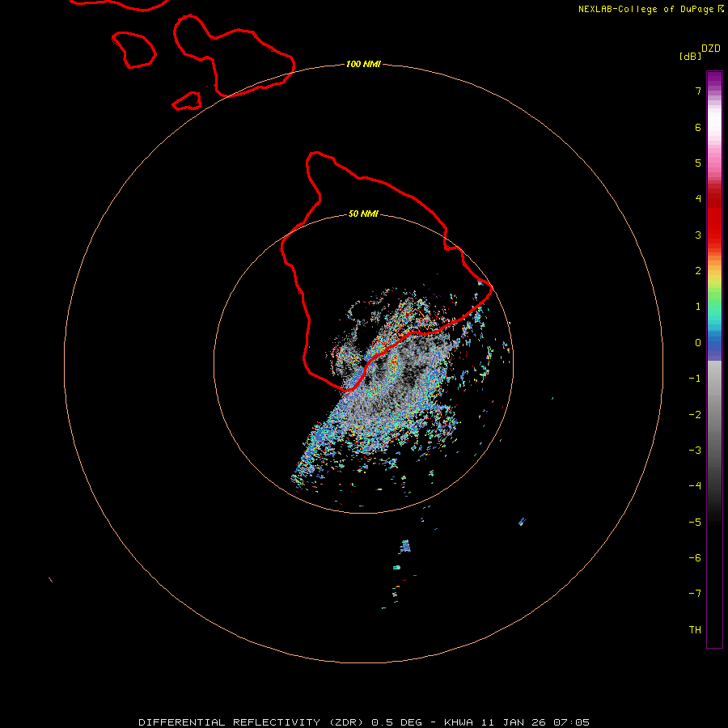Click the purple top of the color bar
Viewport: 728px width, 728px height.
714,79
